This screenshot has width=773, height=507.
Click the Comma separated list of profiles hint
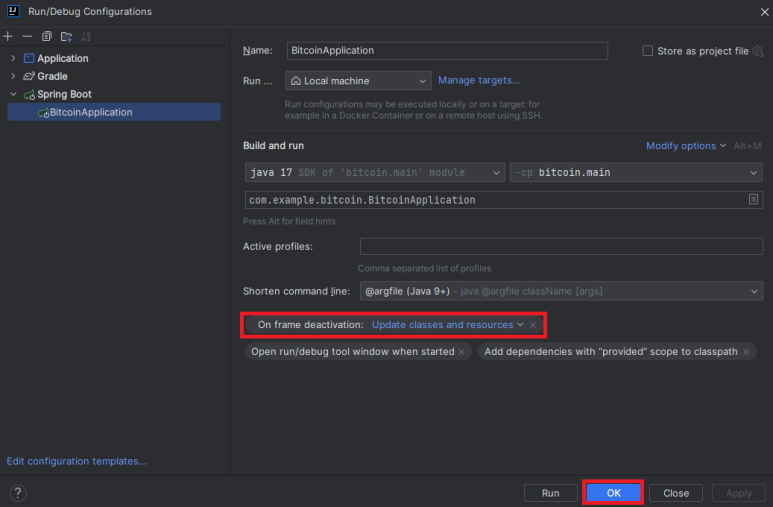pos(424,268)
